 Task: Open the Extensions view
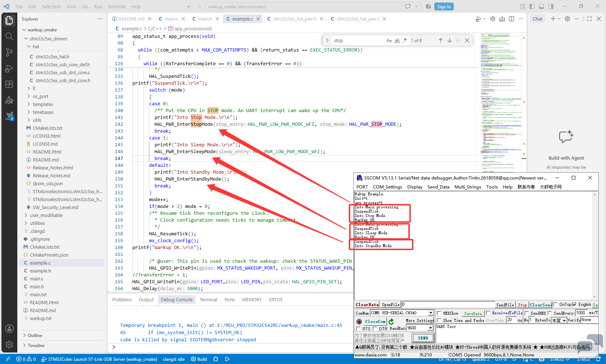click(x=9, y=84)
